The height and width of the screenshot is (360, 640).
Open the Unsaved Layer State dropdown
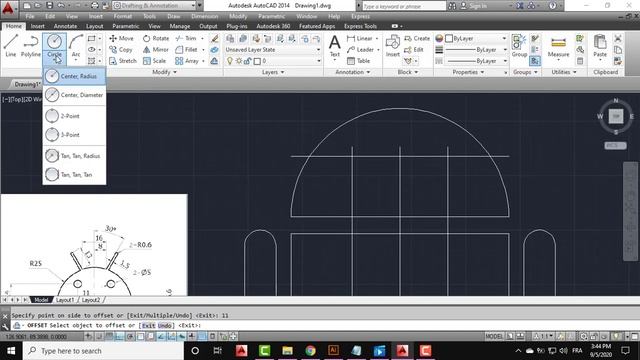[273, 49]
